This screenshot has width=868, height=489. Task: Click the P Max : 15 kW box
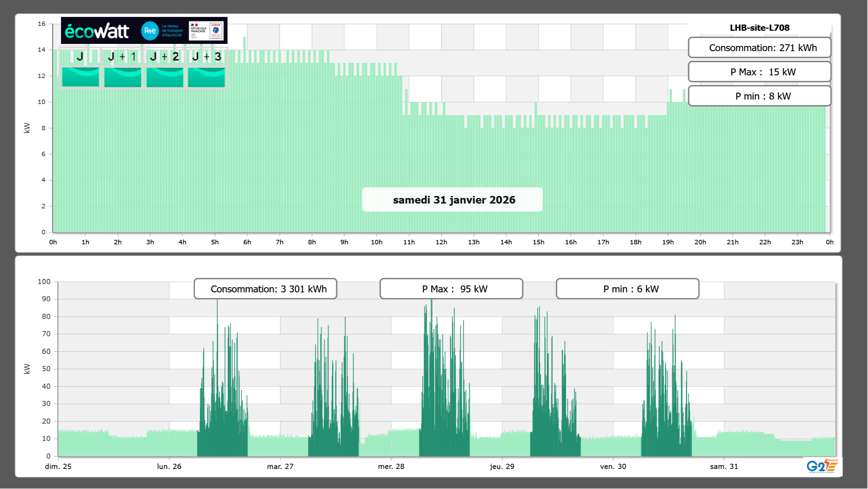point(759,72)
